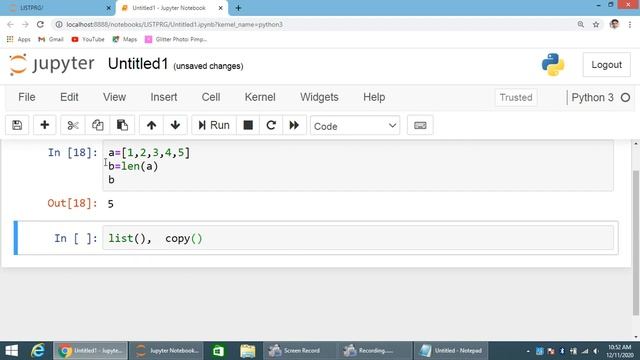Cut the selected cells using the scissors icon
The image size is (640, 360).
click(x=73, y=125)
